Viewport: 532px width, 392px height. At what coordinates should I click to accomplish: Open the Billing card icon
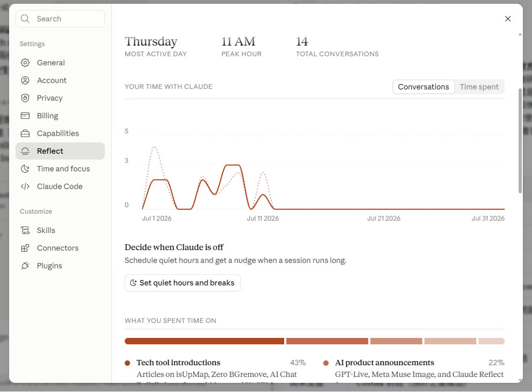[25, 116]
